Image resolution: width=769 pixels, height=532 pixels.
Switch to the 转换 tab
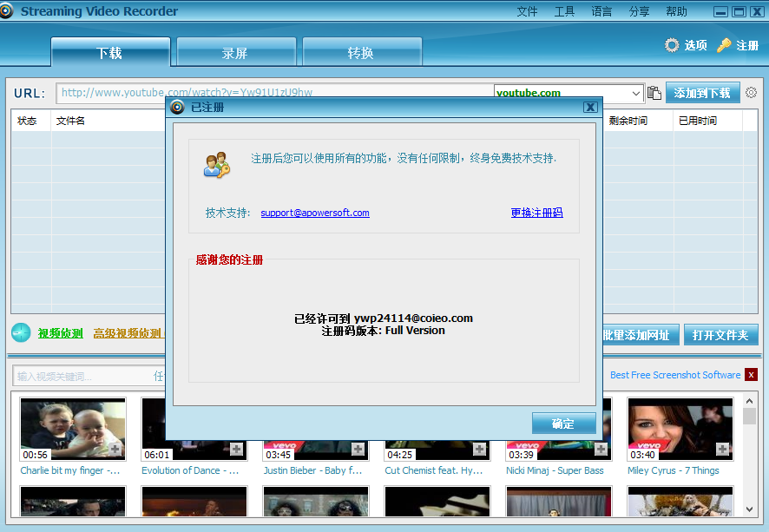tap(361, 53)
